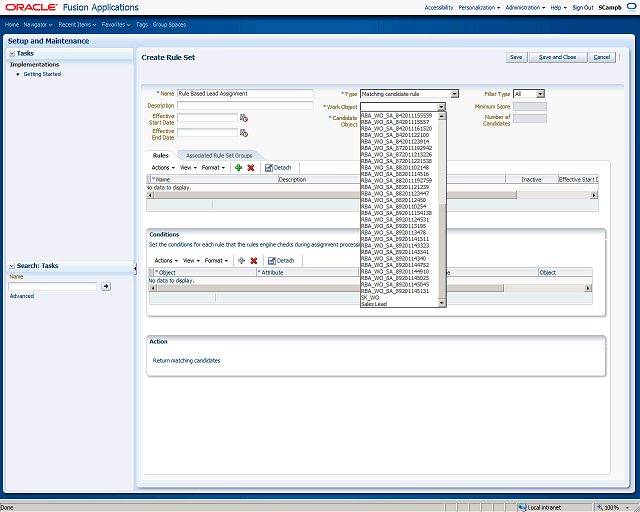Open Advanced task search
The width and height of the screenshot is (640, 512).
22,296
